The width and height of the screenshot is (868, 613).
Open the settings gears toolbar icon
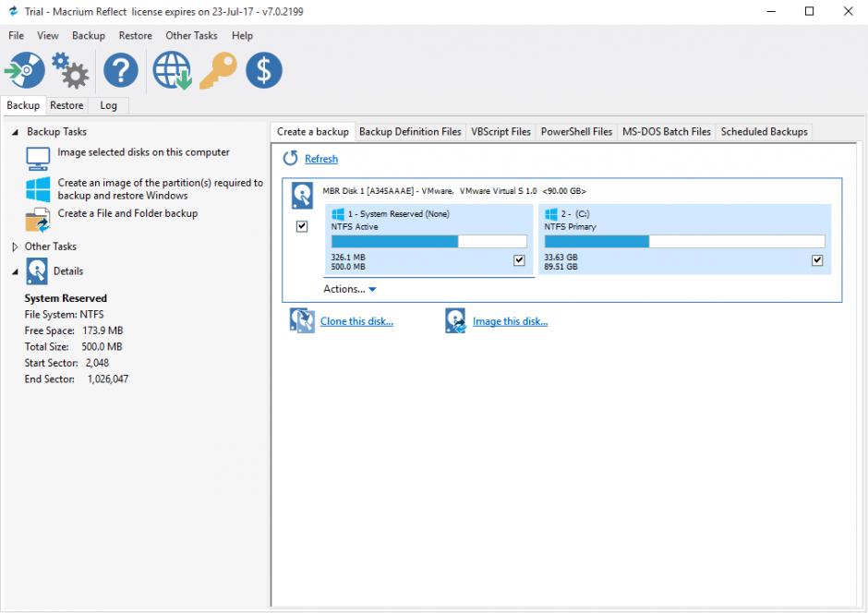point(70,70)
